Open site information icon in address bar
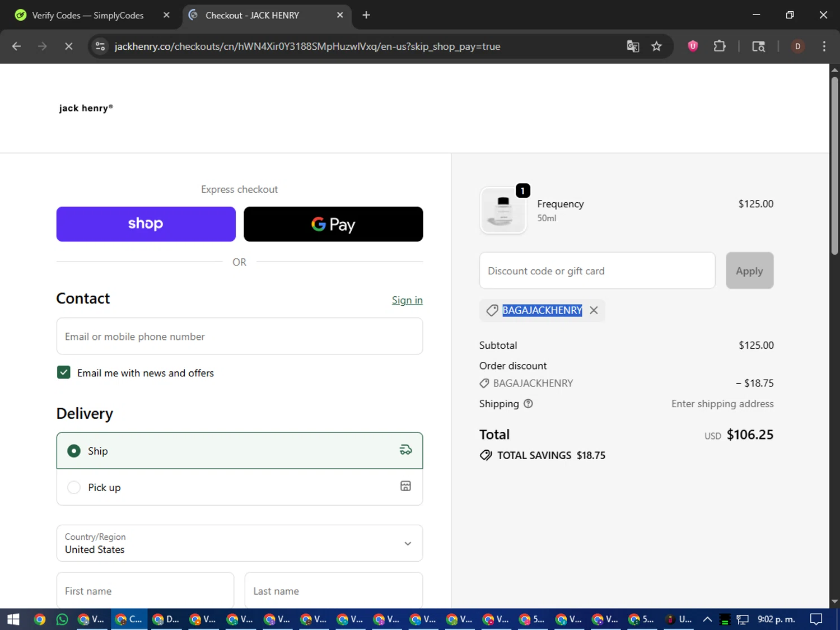Viewport: 840px width, 630px height. 100,46
